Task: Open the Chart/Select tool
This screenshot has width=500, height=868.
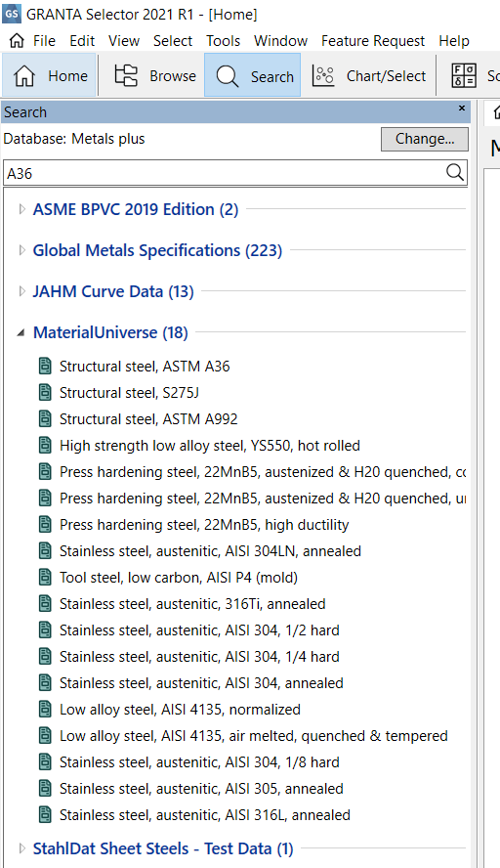Action: pos(369,76)
